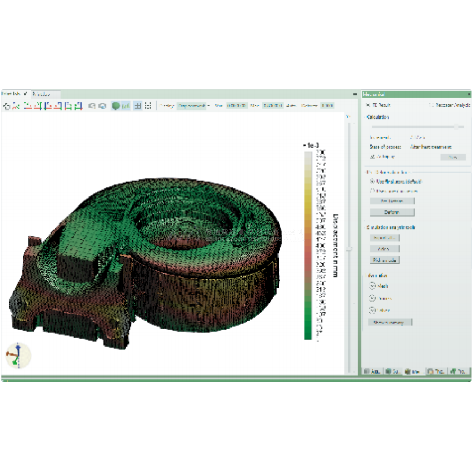Click the rotate view icon in the toolbar
Viewport: 472px width, 472px height.
coord(6,106)
